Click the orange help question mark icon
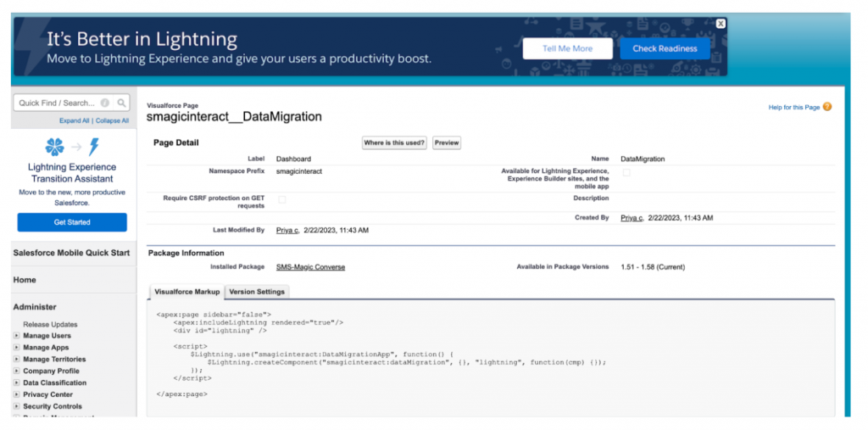This screenshot has width=868, height=430. tap(826, 107)
